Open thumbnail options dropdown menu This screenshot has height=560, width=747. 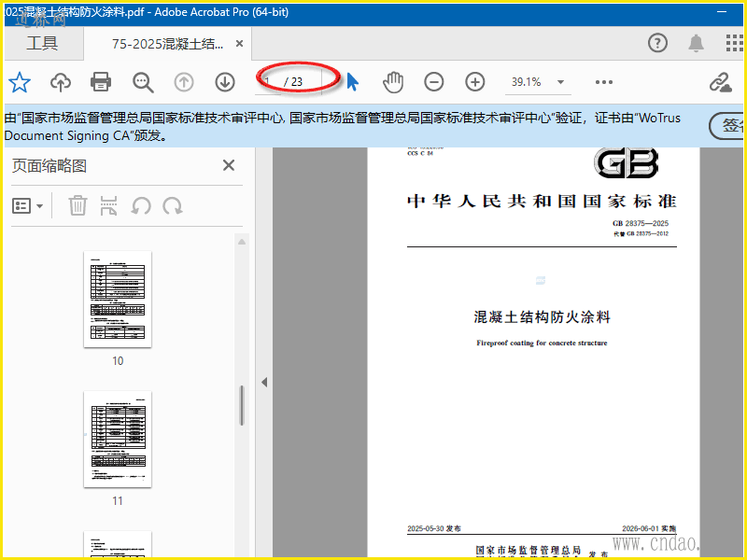tap(27, 205)
